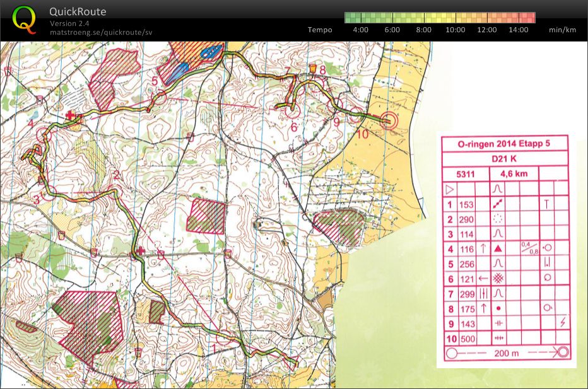Click the junction symbol in row 1
Viewport: 588px width, 389px height.
coord(498,204)
